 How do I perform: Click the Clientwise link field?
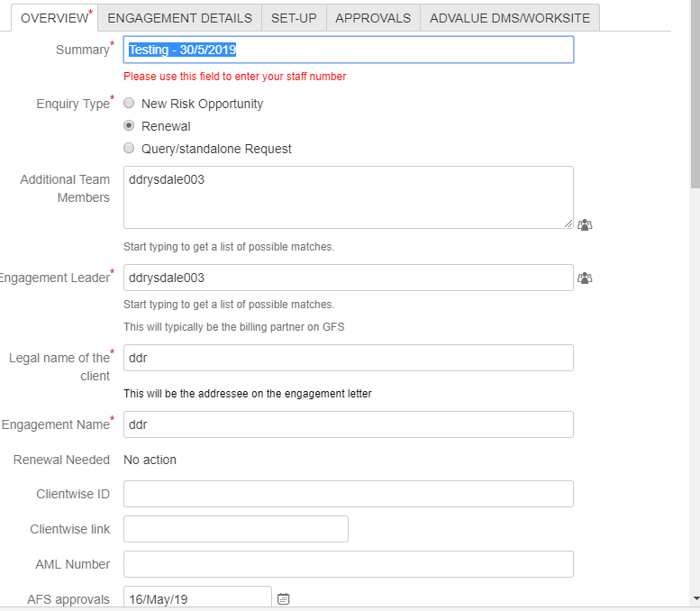pos(236,529)
